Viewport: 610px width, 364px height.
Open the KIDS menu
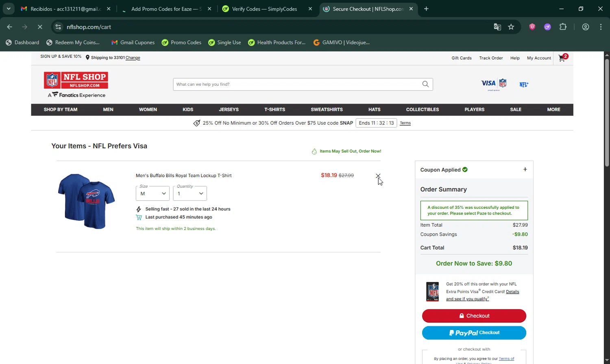(x=188, y=110)
